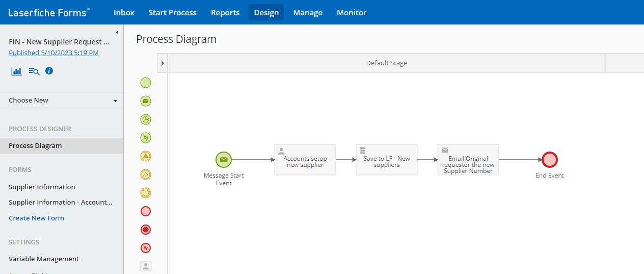Select the user task palette icon
The height and width of the screenshot is (274, 644).
click(146, 266)
